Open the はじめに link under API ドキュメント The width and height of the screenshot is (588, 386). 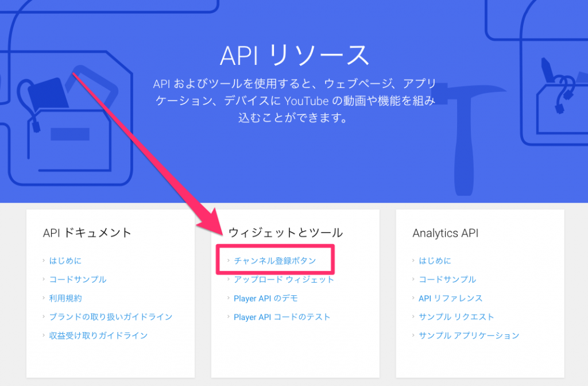pos(65,261)
